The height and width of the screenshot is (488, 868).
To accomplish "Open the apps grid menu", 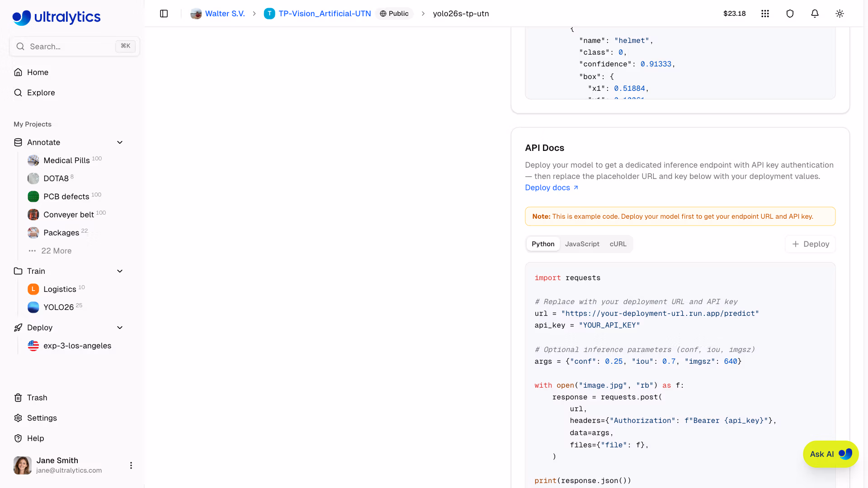I will click(765, 14).
